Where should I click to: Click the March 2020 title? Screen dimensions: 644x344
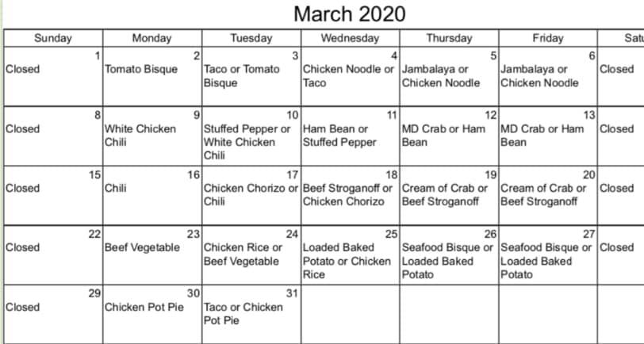click(349, 13)
